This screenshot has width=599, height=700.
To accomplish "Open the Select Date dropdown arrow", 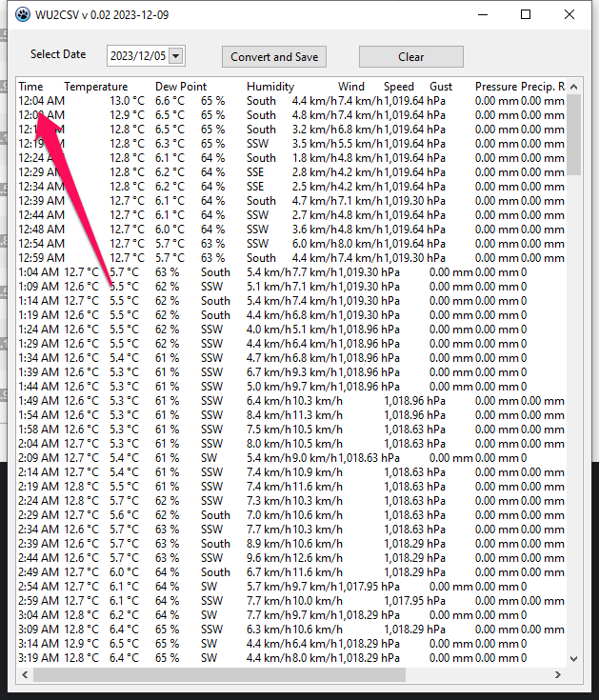I will 175,57.
